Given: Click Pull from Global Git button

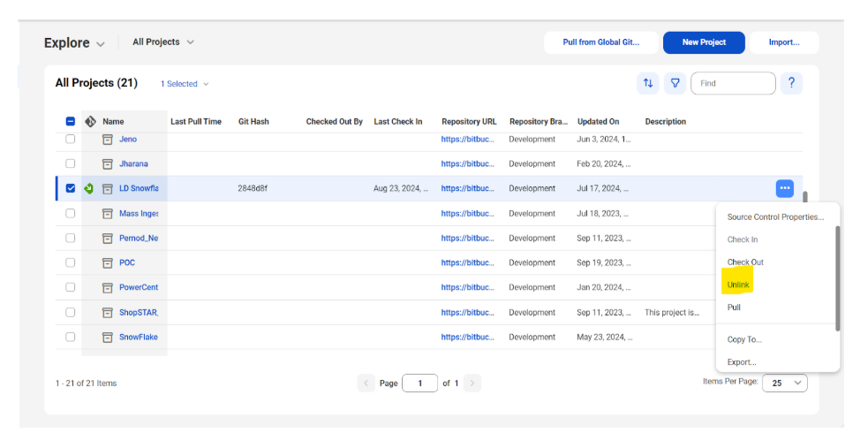Looking at the screenshot, I should [x=600, y=42].
